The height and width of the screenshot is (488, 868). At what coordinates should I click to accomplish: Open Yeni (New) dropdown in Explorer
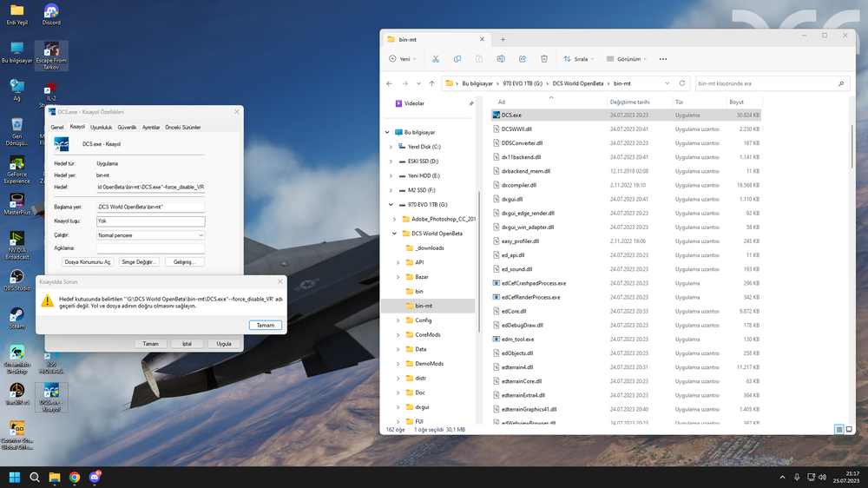point(403,59)
